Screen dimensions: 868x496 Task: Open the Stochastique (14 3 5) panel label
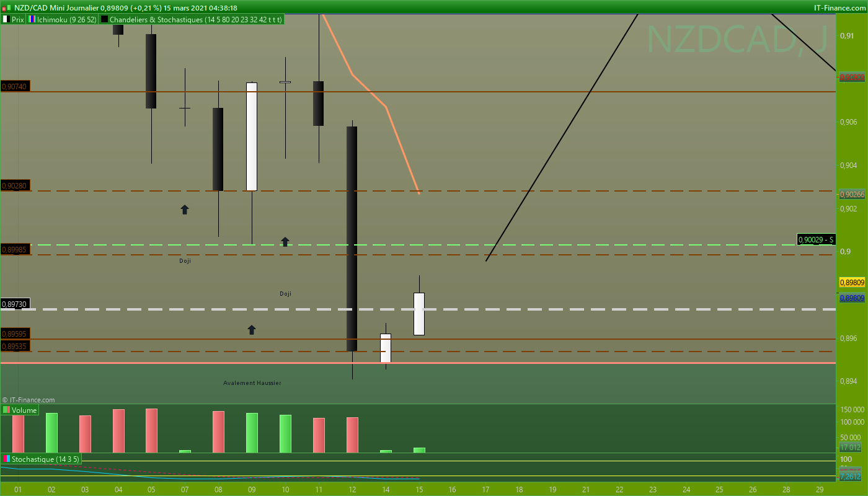click(46, 459)
